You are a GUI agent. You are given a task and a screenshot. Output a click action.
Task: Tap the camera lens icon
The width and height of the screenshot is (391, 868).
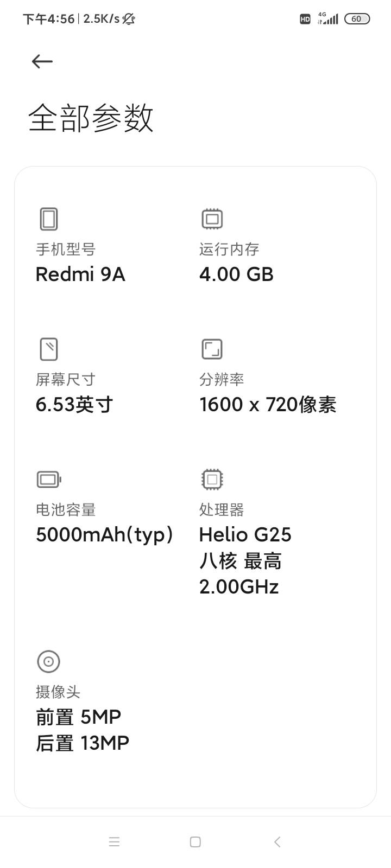point(48,661)
